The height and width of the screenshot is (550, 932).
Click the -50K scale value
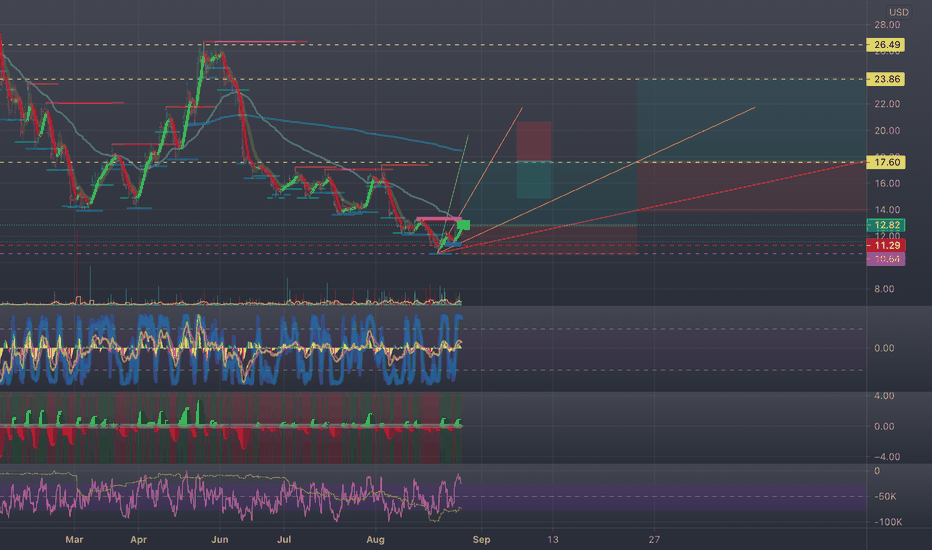point(886,496)
